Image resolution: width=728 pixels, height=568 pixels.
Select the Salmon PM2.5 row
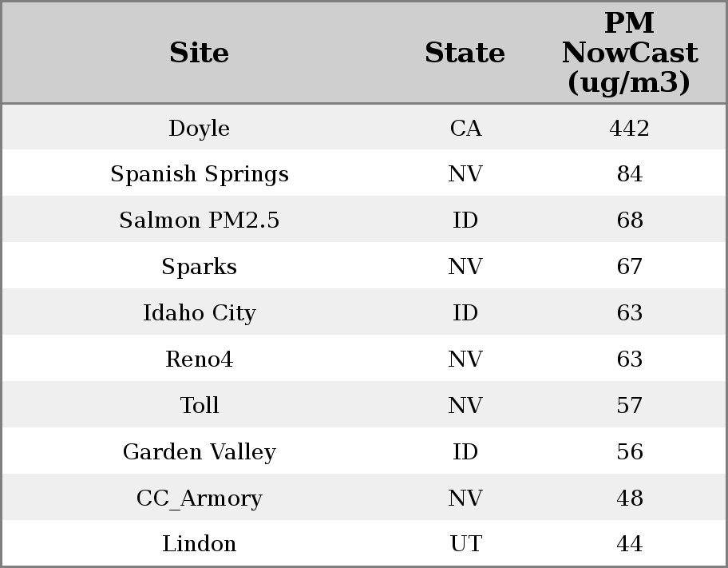click(x=199, y=220)
